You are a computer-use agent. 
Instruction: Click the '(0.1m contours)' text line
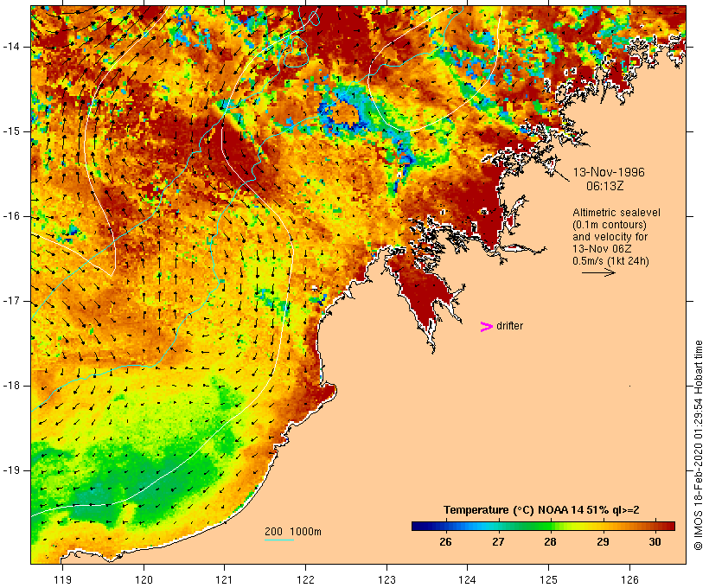(610, 225)
